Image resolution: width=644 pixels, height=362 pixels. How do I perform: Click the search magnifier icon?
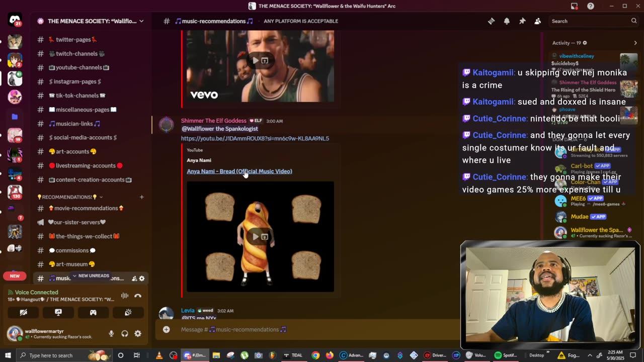[x=634, y=21]
